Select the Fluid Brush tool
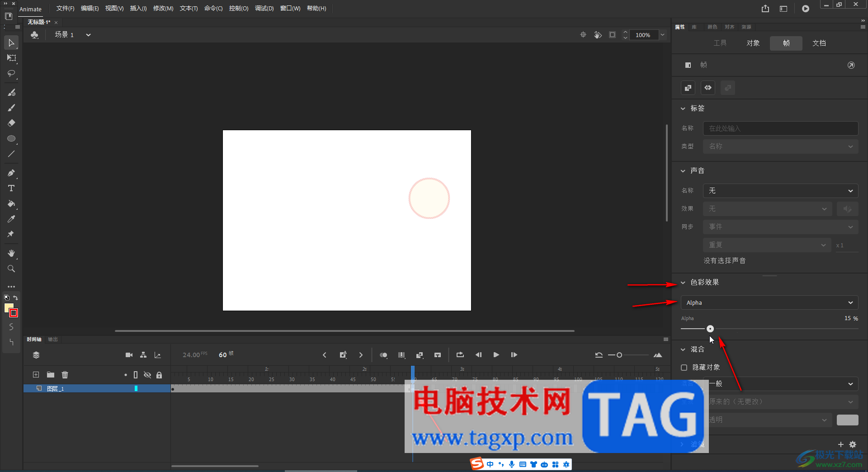This screenshot has height=472, width=868. 11,92
